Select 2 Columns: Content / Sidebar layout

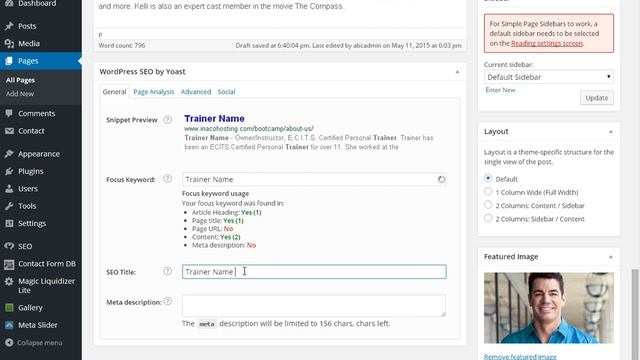[488, 205]
